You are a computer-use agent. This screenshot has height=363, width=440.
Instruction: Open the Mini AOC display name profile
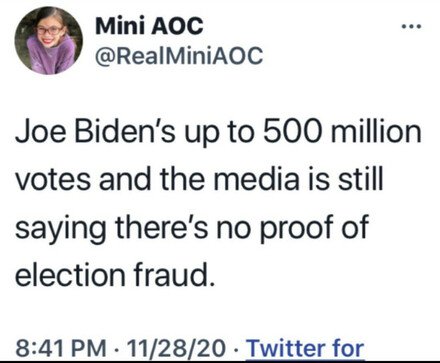coord(149,26)
